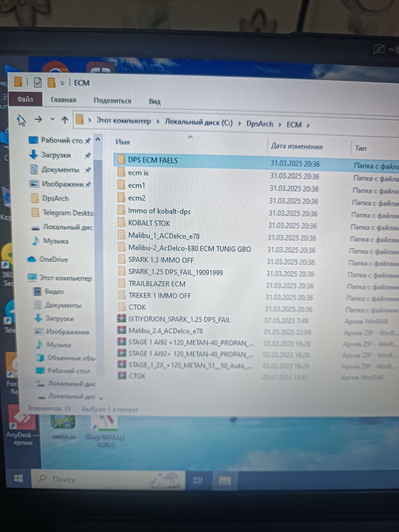399x532 pixels.
Task: Open DpsArch in the navigation pane
Action: tap(56, 198)
